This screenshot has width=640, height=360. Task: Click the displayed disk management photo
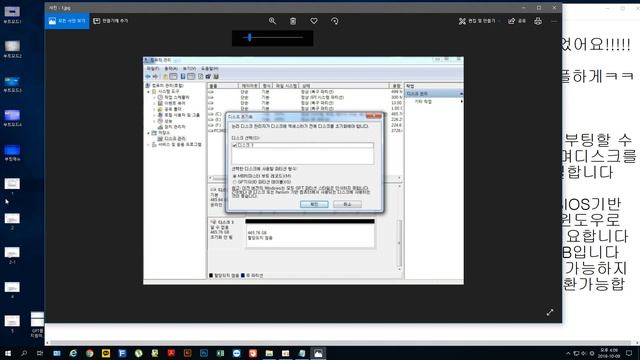(x=303, y=171)
